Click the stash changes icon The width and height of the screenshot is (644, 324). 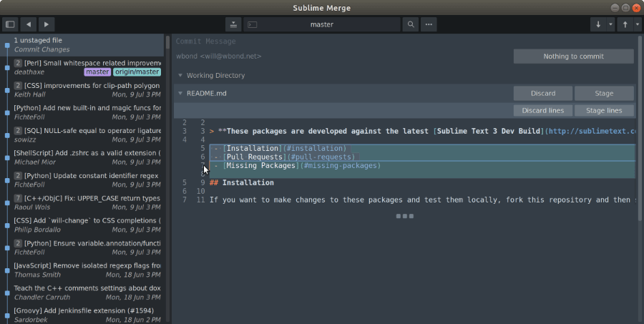[x=233, y=24]
